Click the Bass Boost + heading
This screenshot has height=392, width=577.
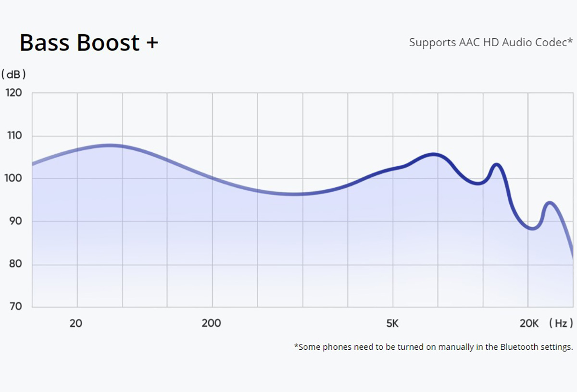tap(89, 43)
